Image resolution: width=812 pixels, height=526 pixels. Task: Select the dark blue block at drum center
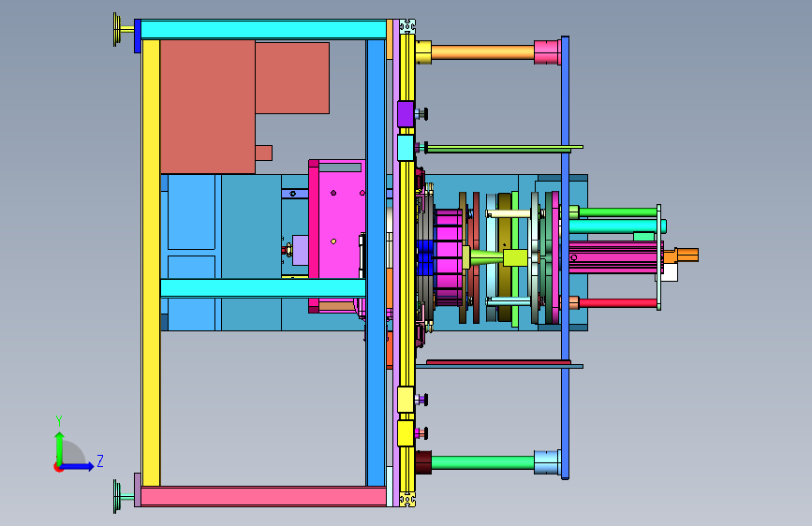point(424,257)
